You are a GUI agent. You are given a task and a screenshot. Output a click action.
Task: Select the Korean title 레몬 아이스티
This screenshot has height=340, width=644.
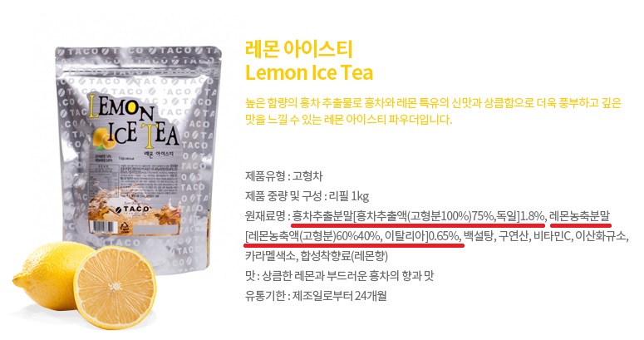298,49
